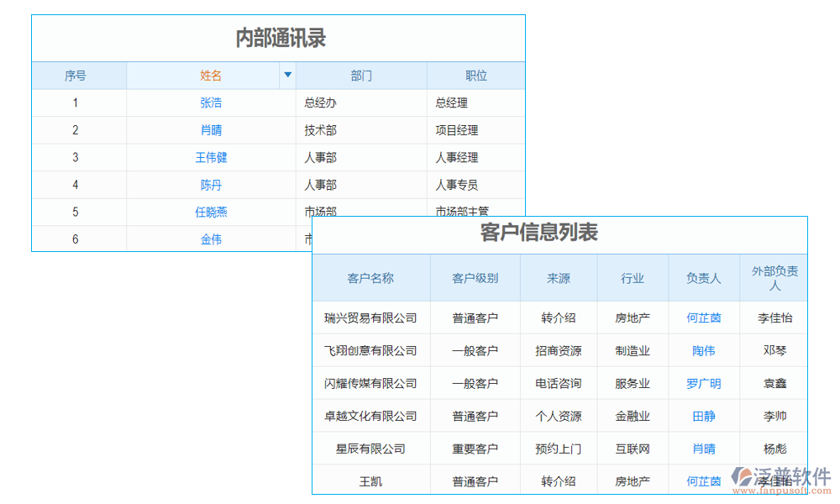Open responsible person 何芷茵 profile
Viewport: 840px width, 504px height.
(x=703, y=318)
